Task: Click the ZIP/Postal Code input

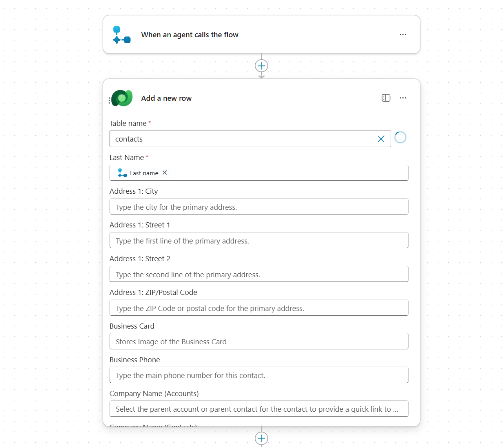Action: [259, 308]
